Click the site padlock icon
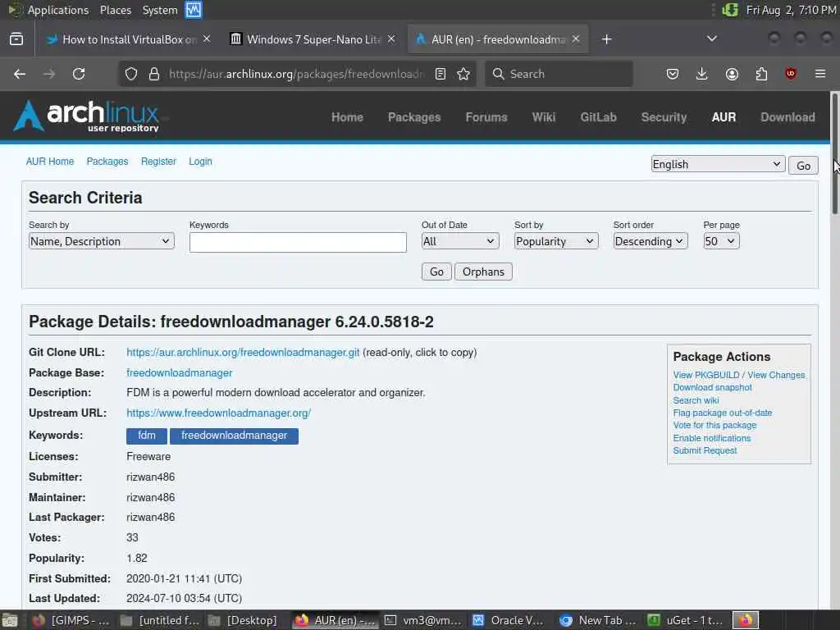Viewport: 840px width, 630px height. tap(154, 74)
